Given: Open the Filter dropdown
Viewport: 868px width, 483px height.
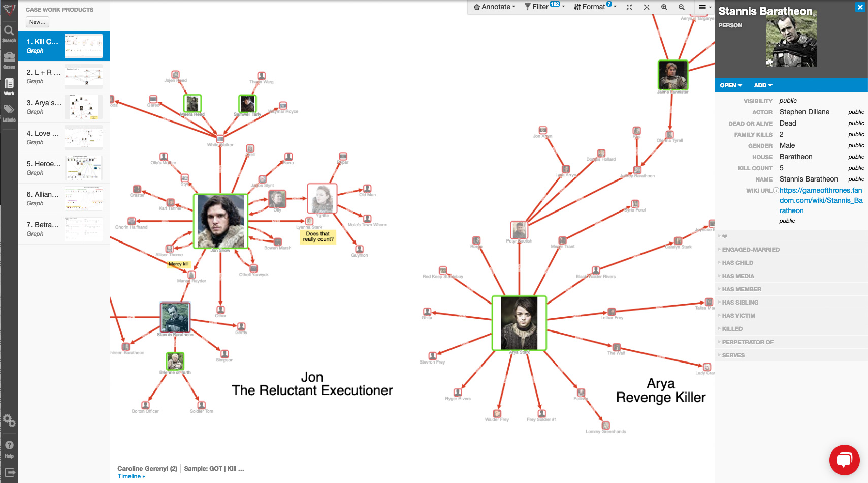Looking at the screenshot, I should (544, 7).
